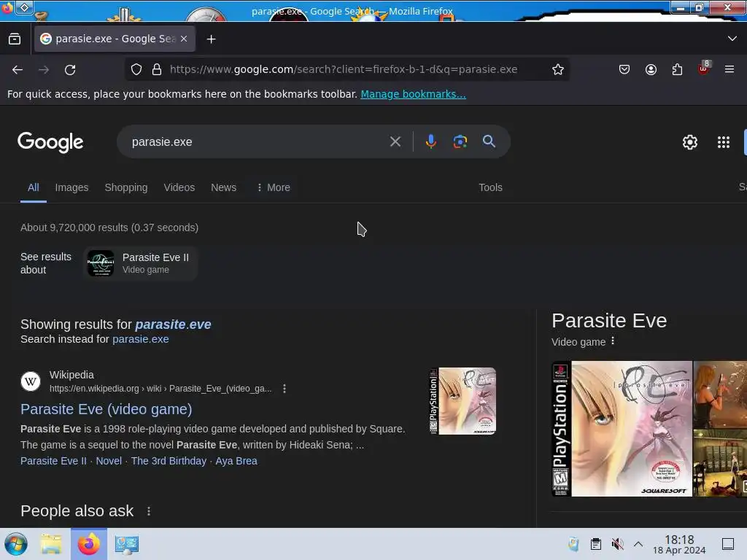747x560 pixels.
Task: Open the Wikipedia favicon of the result
Action: coord(31,381)
